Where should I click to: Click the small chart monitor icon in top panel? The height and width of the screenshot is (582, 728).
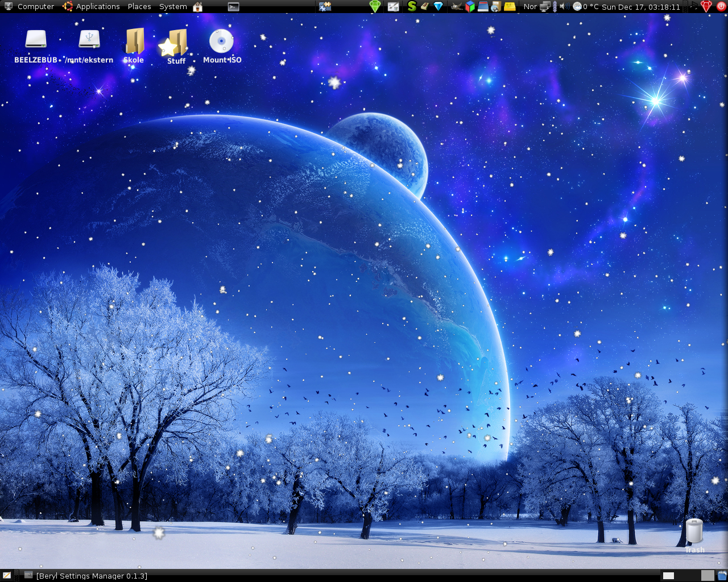coord(393,7)
